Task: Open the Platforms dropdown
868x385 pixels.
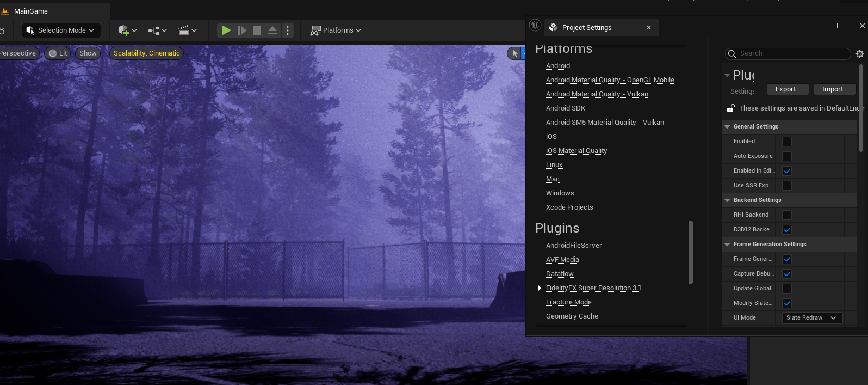Action: click(336, 30)
